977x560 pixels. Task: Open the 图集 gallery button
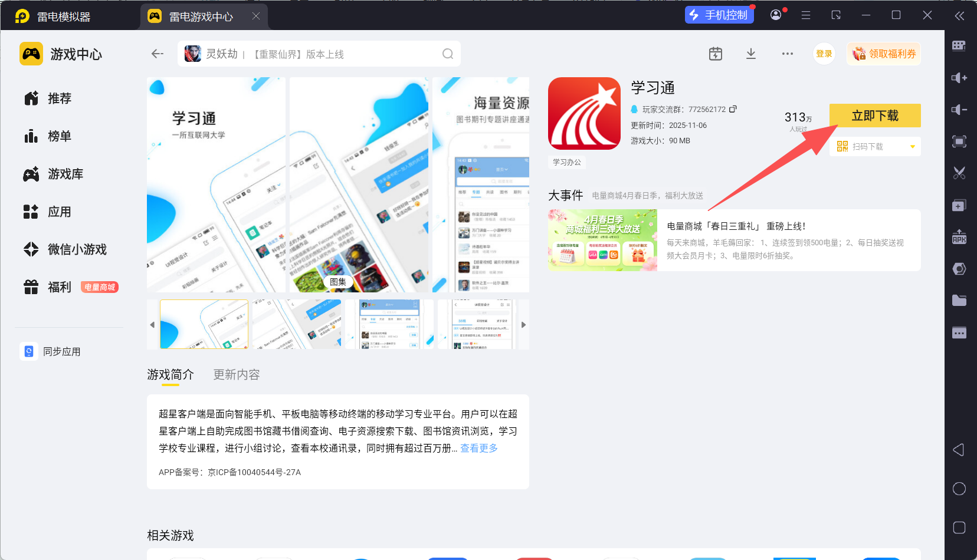point(338,282)
